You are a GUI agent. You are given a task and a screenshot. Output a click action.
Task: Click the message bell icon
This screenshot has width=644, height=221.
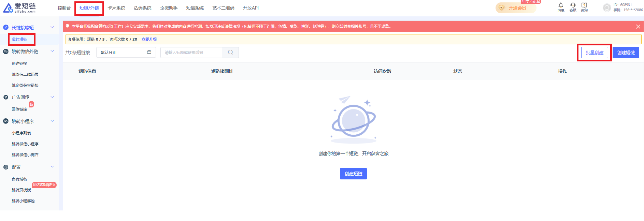pyautogui.click(x=560, y=5)
